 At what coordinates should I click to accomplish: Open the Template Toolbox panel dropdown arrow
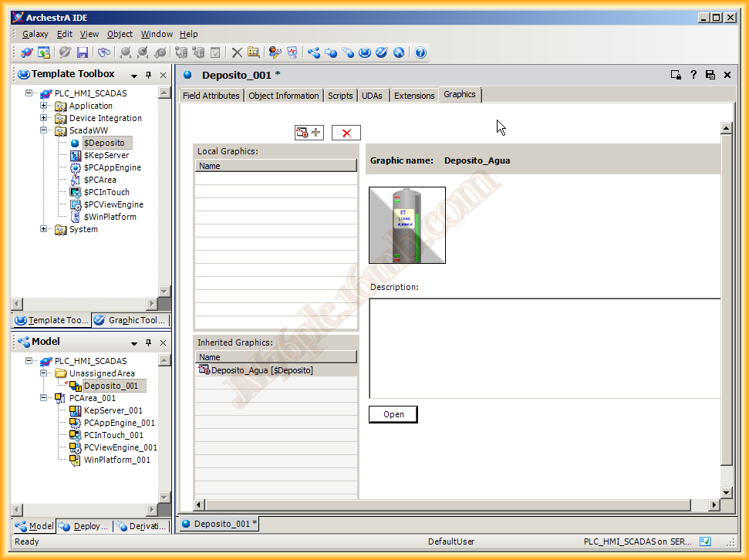tap(134, 75)
